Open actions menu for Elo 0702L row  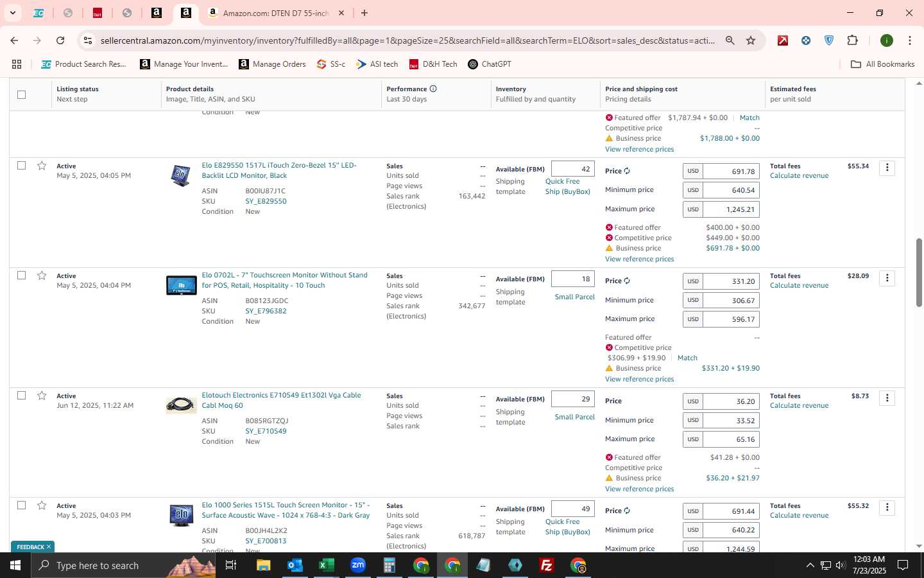(x=887, y=277)
